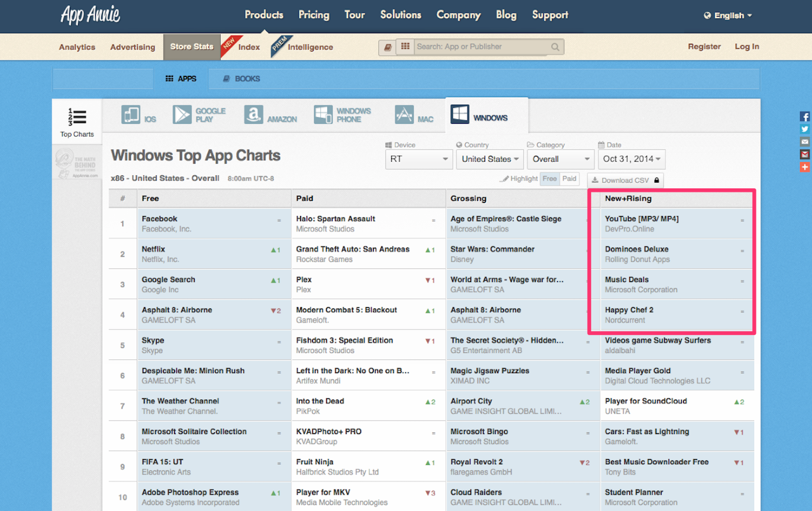Click the Analytics nav link
This screenshot has width=812, height=511.
pyautogui.click(x=77, y=47)
